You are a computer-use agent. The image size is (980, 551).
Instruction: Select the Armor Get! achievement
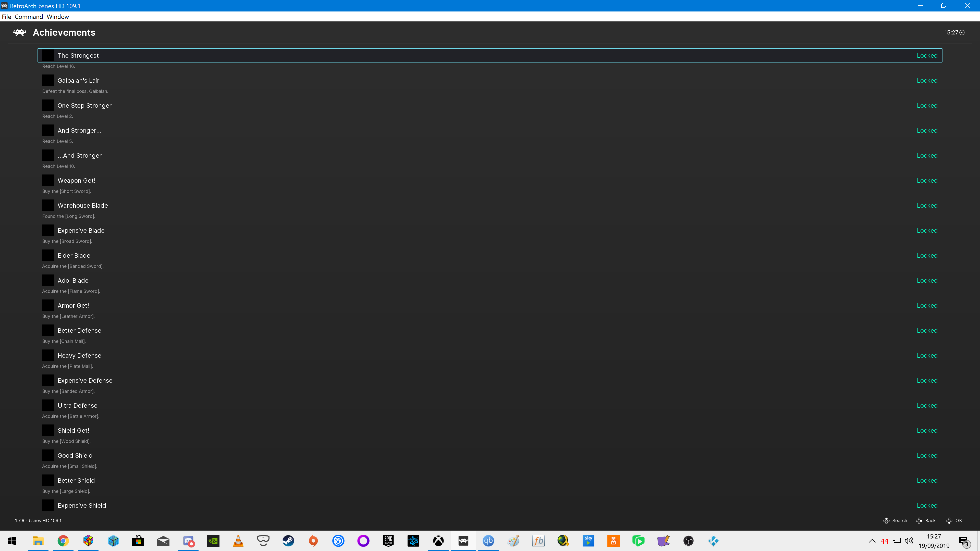(490, 306)
